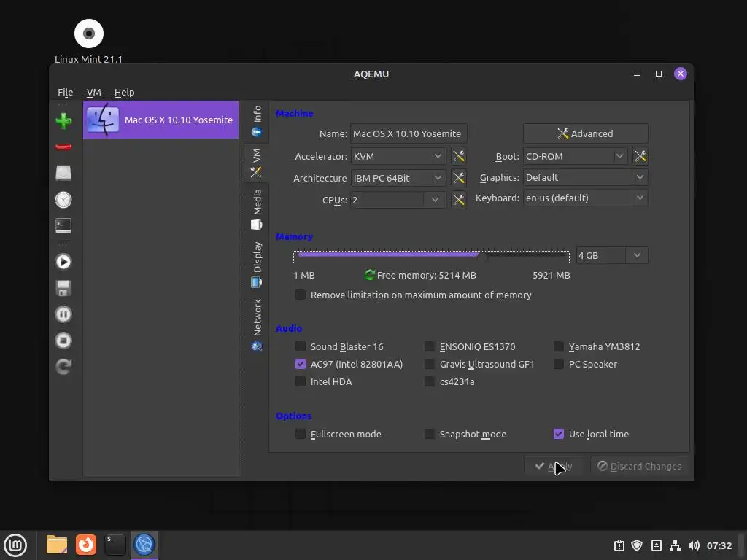Viewport: 747px width, 560px height.
Task: Save VM state with floppy icon
Action: [x=63, y=288]
